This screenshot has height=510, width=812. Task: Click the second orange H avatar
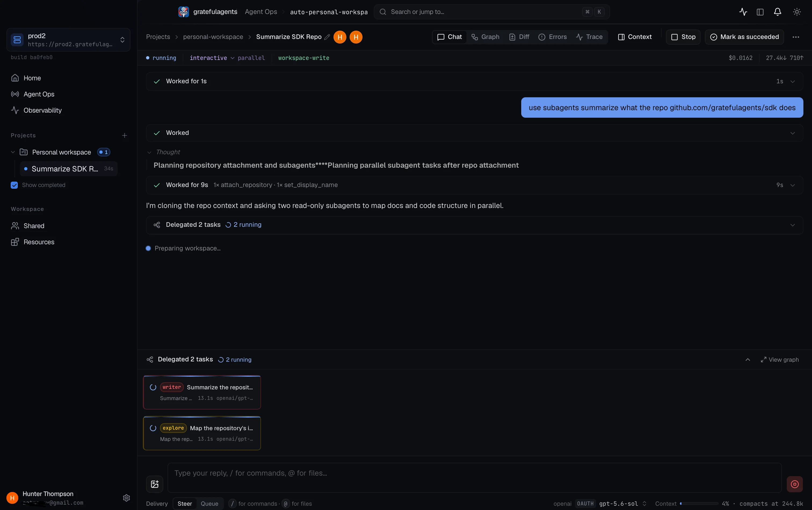(356, 37)
